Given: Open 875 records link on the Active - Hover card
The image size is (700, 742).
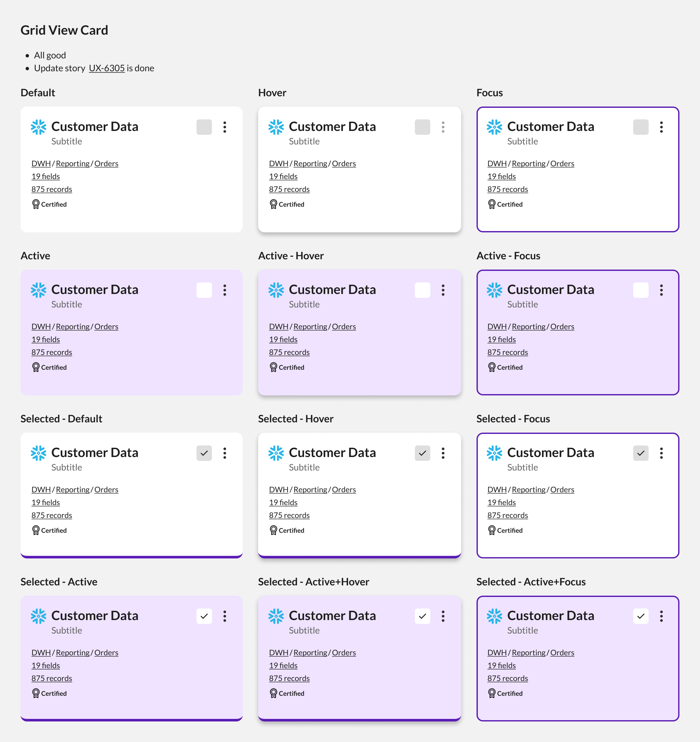Looking at the screenshot, I should point(290,352).
